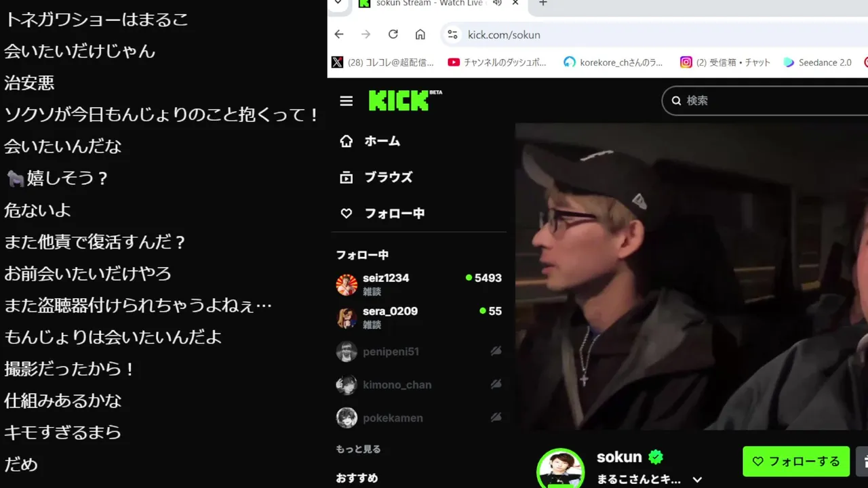Open the Seedance 2.0 bookmark
The height and width of the screenshot is (488, 868).
817,62
